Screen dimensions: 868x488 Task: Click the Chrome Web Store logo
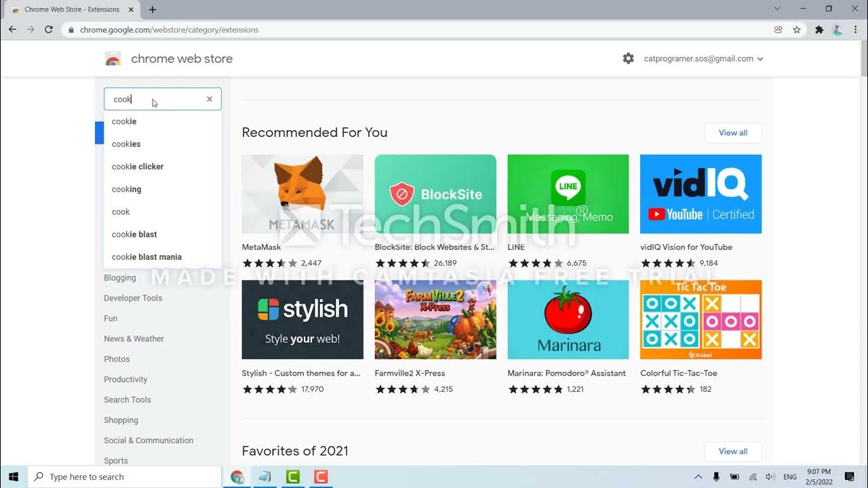click(x=113, y=59)
